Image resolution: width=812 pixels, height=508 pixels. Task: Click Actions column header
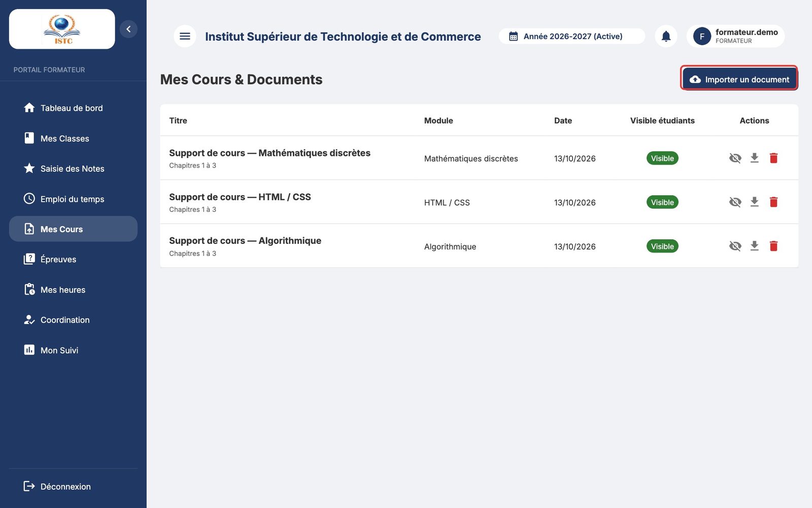754,120
